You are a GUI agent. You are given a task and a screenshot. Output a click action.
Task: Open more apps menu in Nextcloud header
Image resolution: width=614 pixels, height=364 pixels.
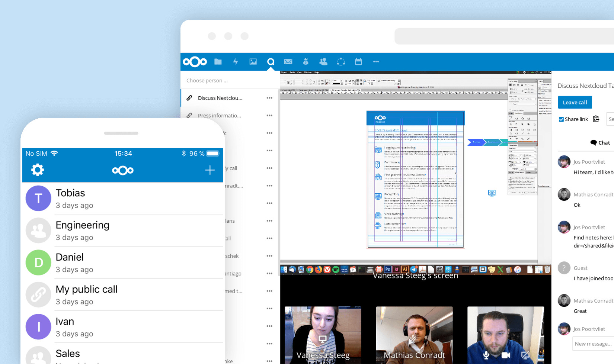(x=376, y=62)
